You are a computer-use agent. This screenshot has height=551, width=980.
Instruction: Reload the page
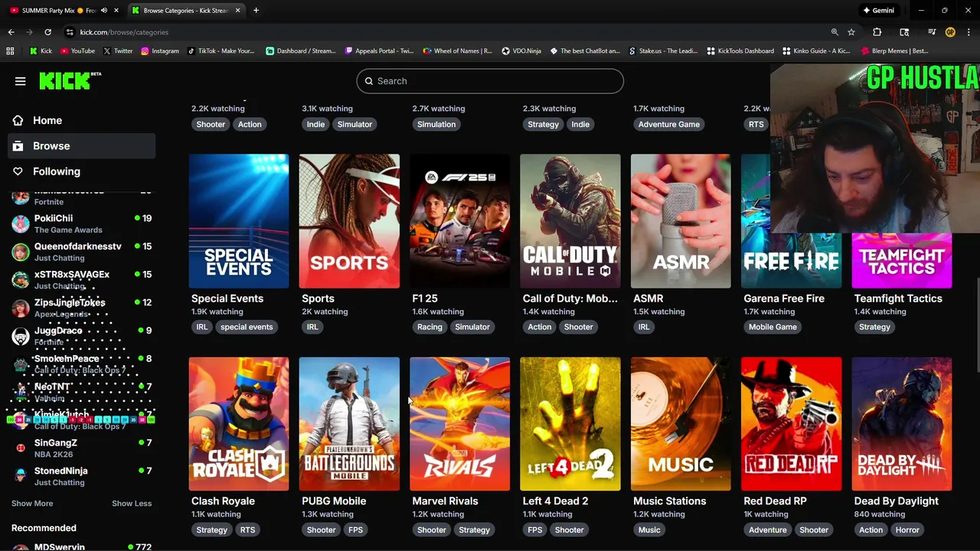(x=47, y=32)
